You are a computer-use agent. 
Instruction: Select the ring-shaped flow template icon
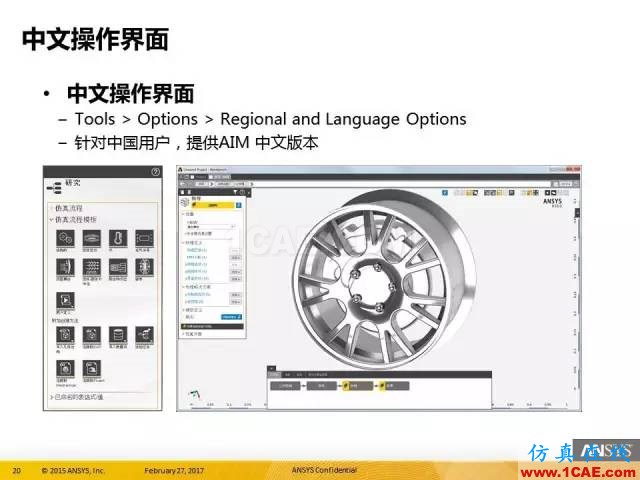click(91, 238)
